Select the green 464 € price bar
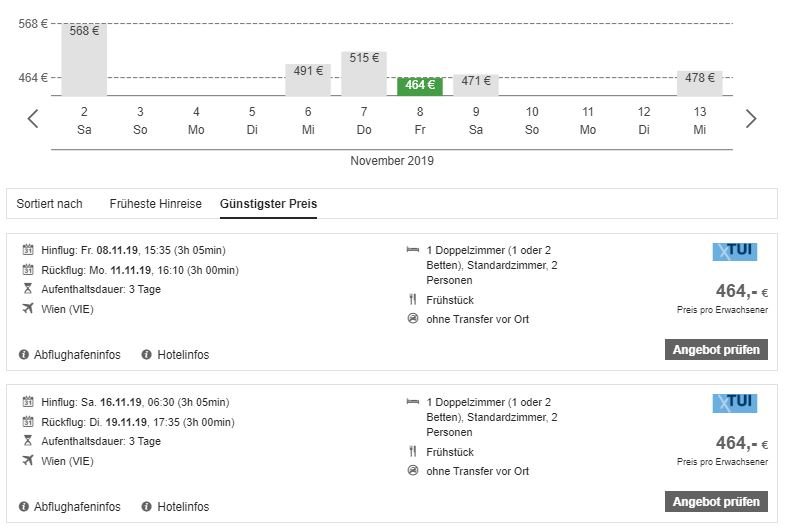The image size is (786, 529). pyautogui.click(x=420, y=86)
